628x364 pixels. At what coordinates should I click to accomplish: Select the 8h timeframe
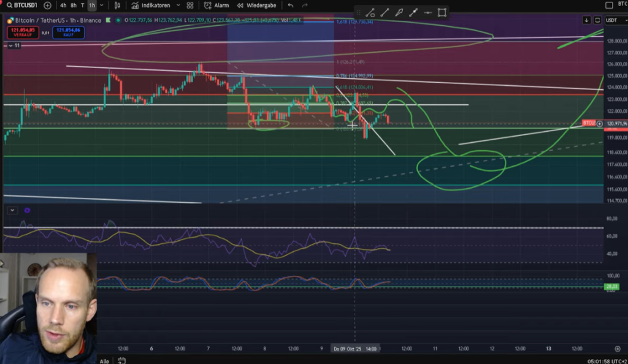(x=74, y=5)
